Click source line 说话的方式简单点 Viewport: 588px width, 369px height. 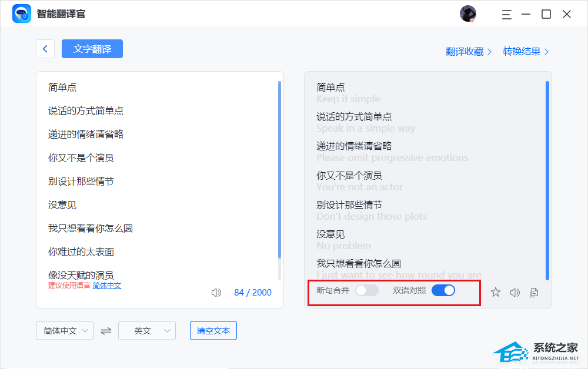pos(86,111)
